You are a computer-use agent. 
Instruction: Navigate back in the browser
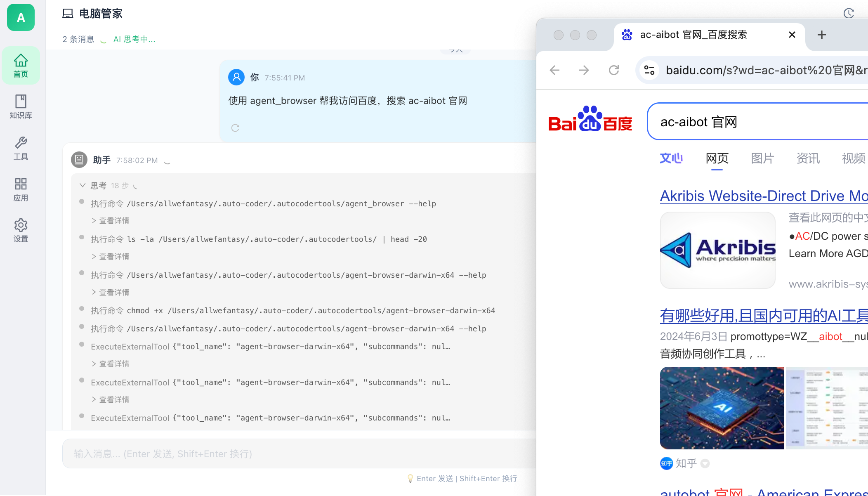(554, 70)
